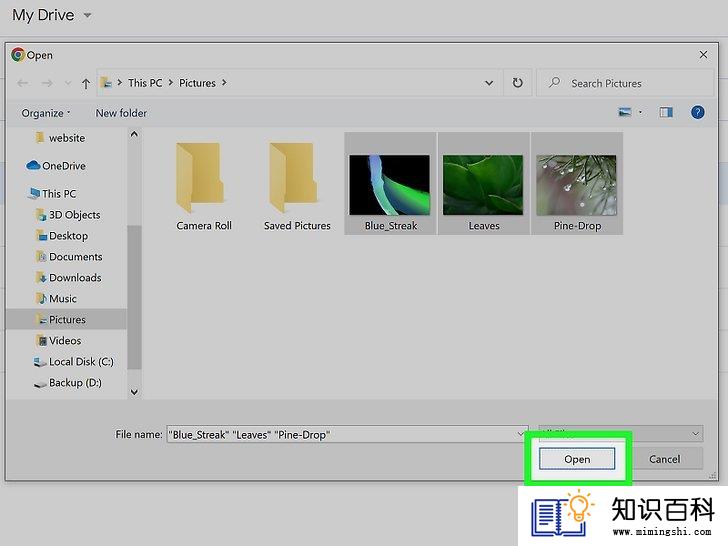Click the Backup drive icon
The image size is (728, 546).
pos(40,384)
